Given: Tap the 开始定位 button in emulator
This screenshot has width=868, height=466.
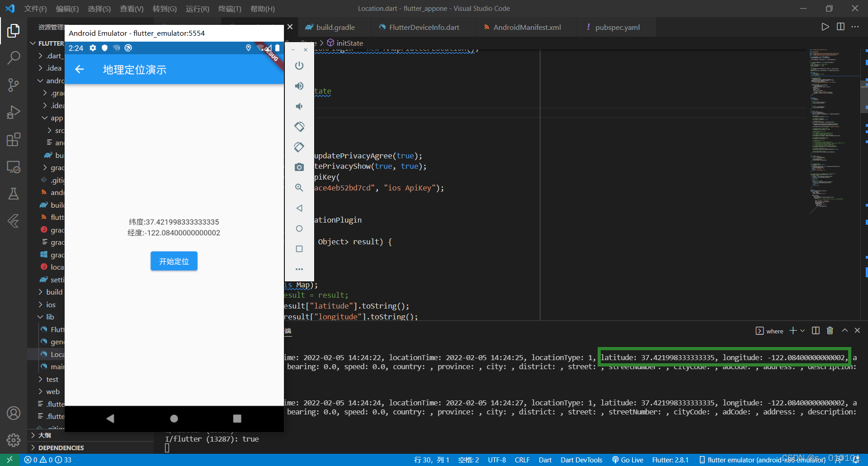Looking at the screenshot, I should click(x=174, y=261).
